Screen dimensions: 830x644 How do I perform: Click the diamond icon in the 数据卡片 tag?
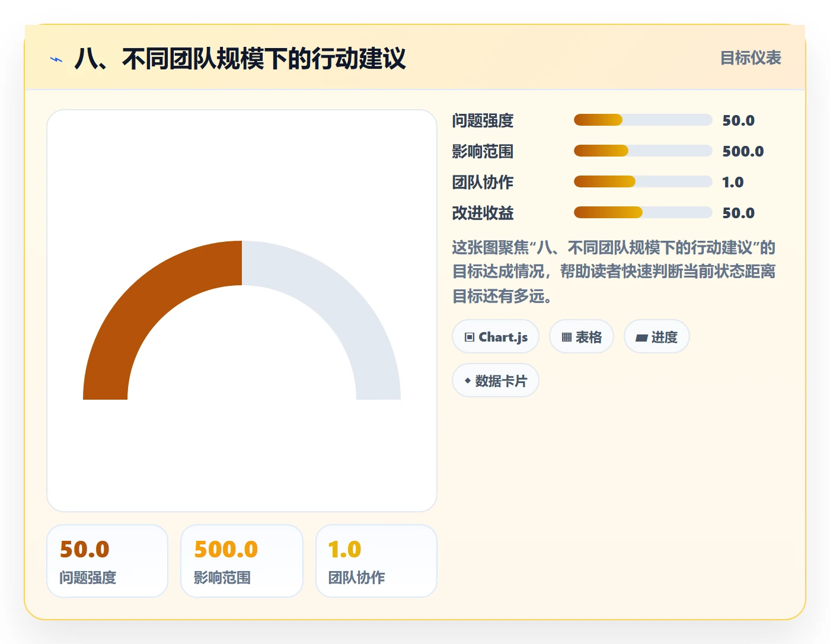[x=468, y=381]
